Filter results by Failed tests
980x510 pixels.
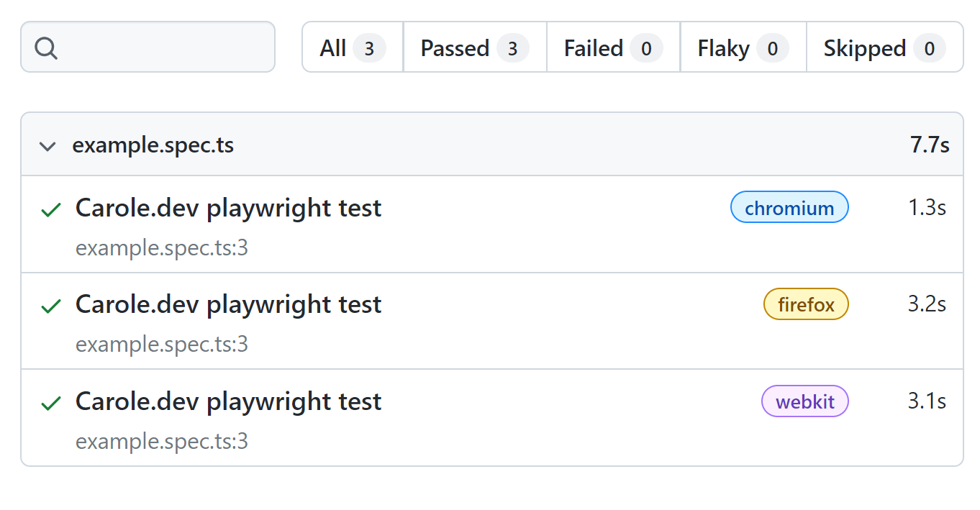pyautogui.click(x=612, y=48)
